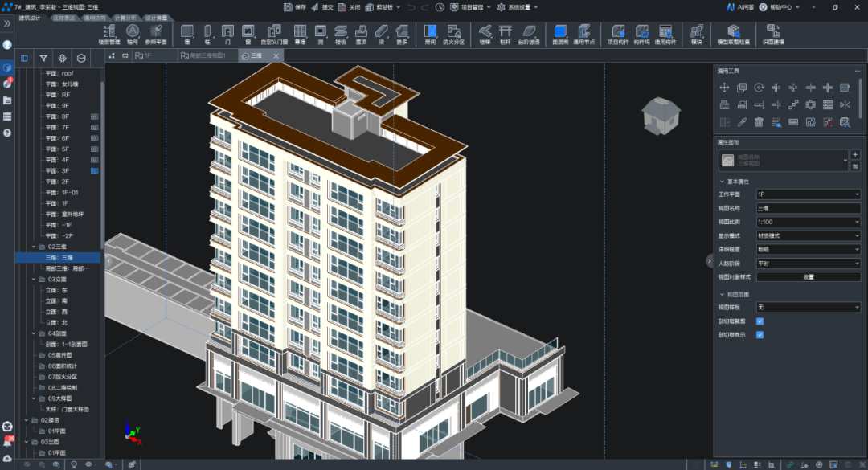Viewport: 868px width, 470px height.
Task: Click the 楼梯 (stair) tool icon
Action: click(x=485, y=33)
